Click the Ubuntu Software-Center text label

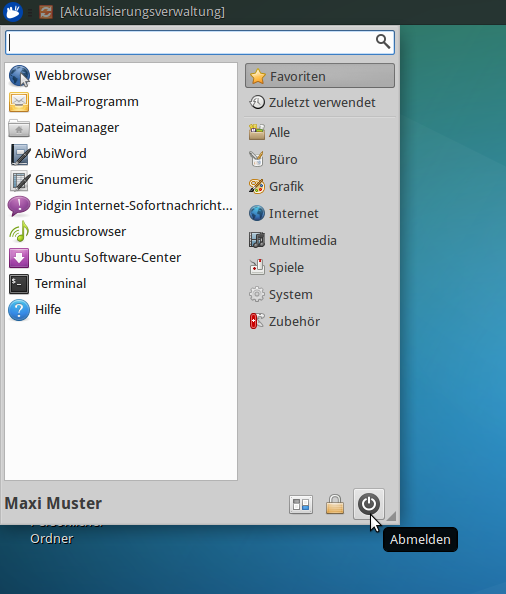point(108,258)
